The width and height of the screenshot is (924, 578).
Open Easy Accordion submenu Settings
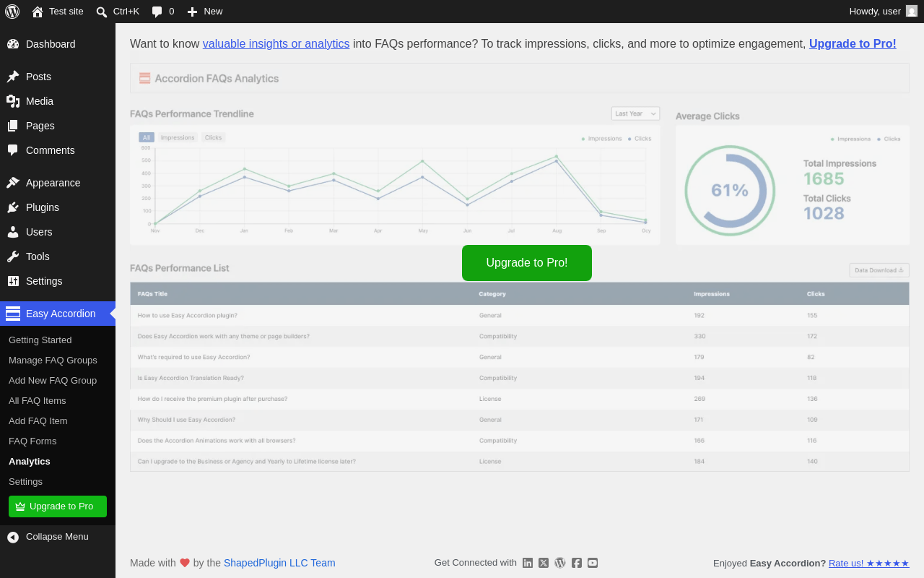click(x=26, y=482)
